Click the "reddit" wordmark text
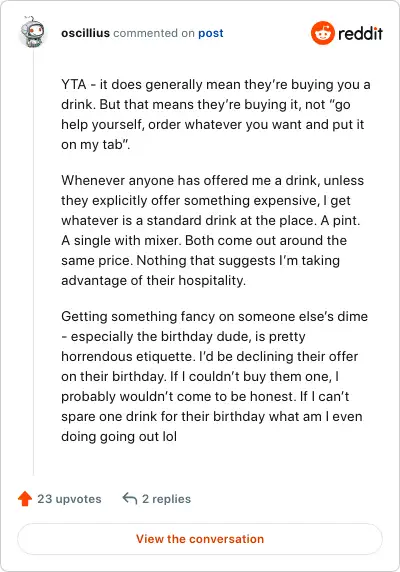Image resolution: width=400 pixels, height=572 pixels. pos(360,34)
